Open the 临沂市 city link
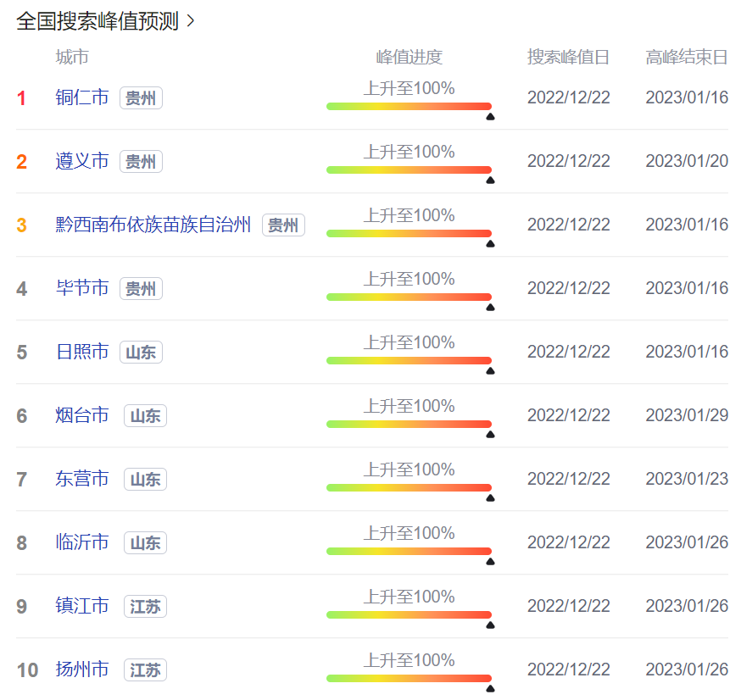Screen dimensions: 741x700 point(82,542)
